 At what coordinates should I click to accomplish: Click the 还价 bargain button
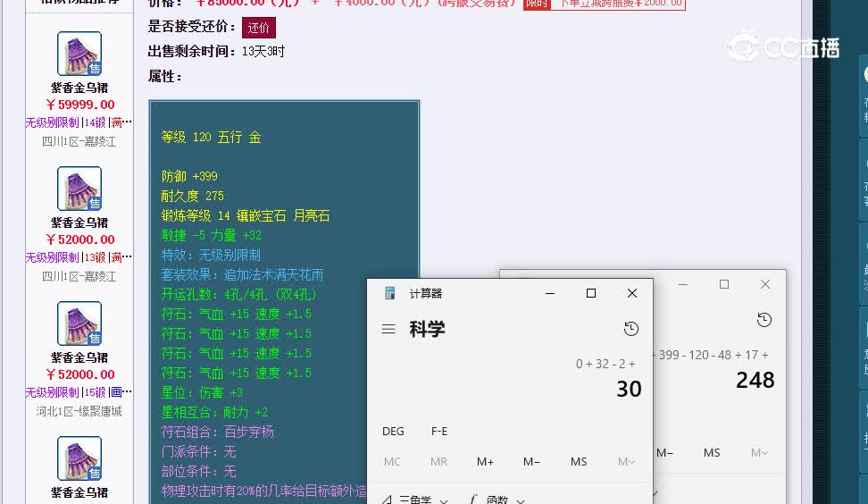click(258, 28)
